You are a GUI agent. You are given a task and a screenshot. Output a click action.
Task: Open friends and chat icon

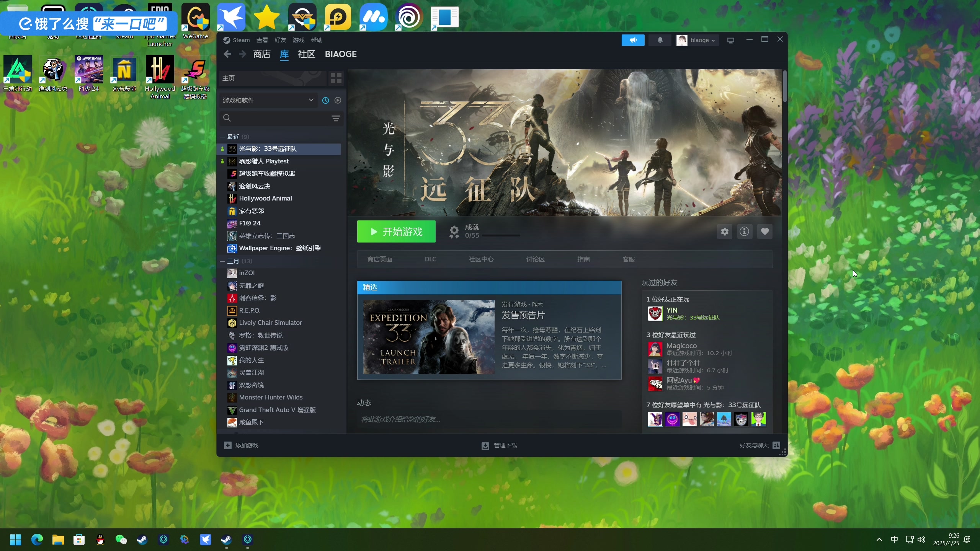[776, 445]
